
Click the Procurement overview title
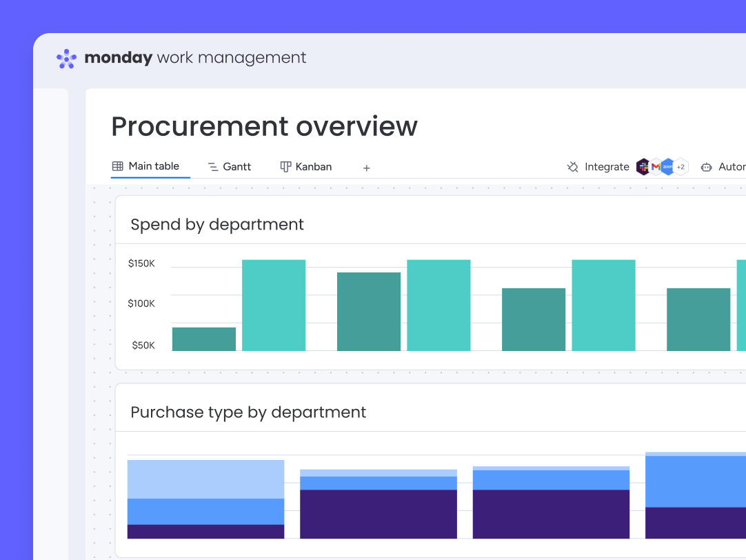265,127
